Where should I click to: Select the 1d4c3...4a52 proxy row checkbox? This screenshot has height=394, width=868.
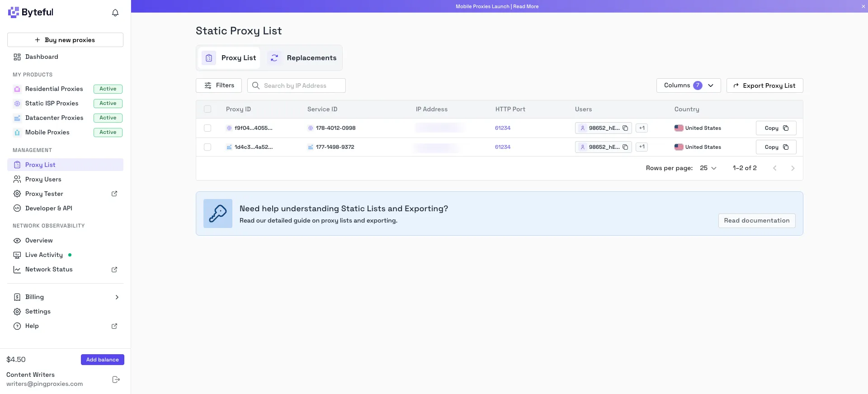point(208,147)
